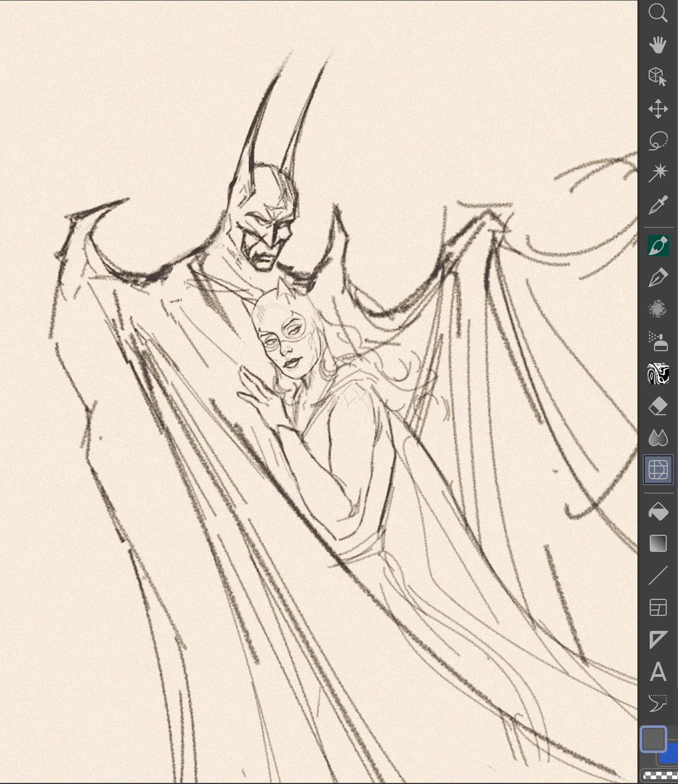Select the Hand move-canvas tool
678x784 pixels.
(658, 44)
